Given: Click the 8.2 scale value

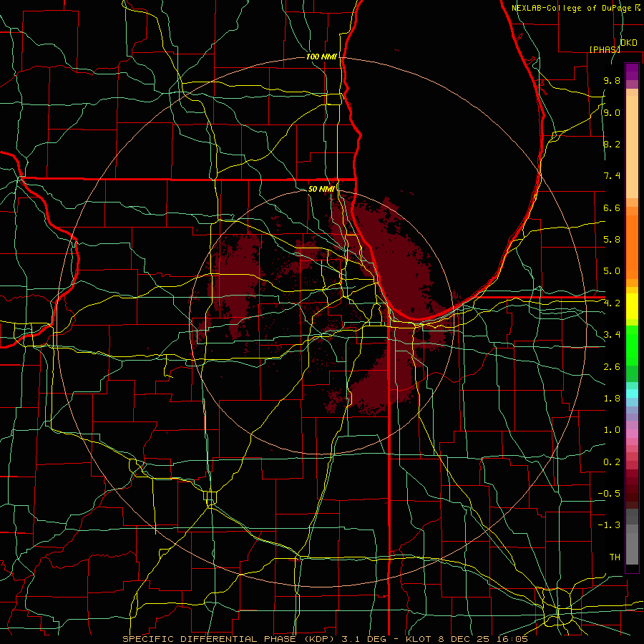Looking at the screenshot, I should coord(612,144).
